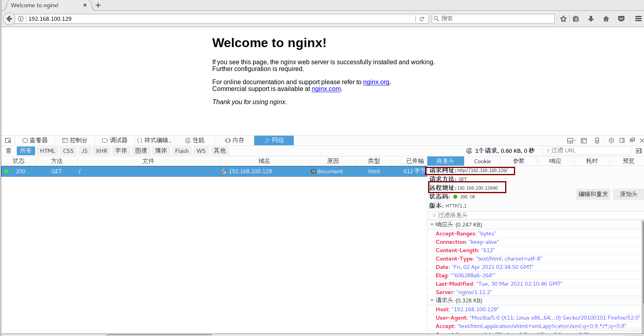Switch to the 调试器 debugger tab
The height and width of the screenshot is (336, 644).
click(115, 140)
